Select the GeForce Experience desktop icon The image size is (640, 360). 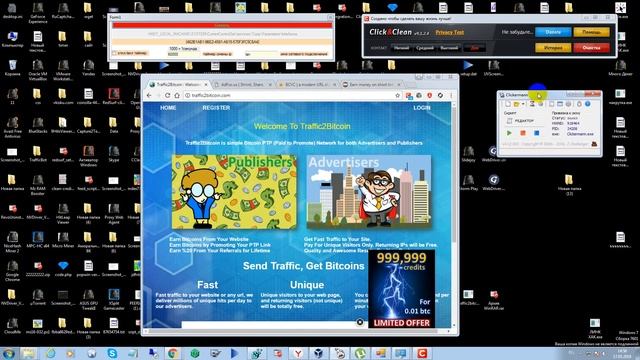pos(38,13)
